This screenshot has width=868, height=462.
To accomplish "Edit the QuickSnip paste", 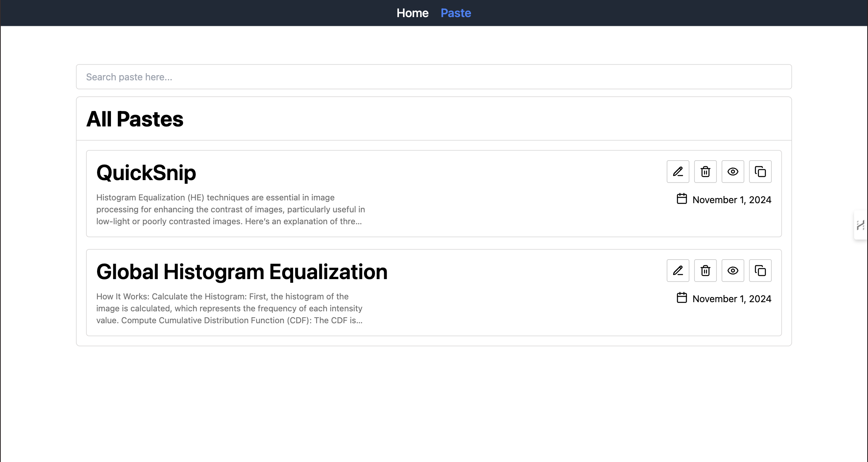I will (x=678, y=172).
